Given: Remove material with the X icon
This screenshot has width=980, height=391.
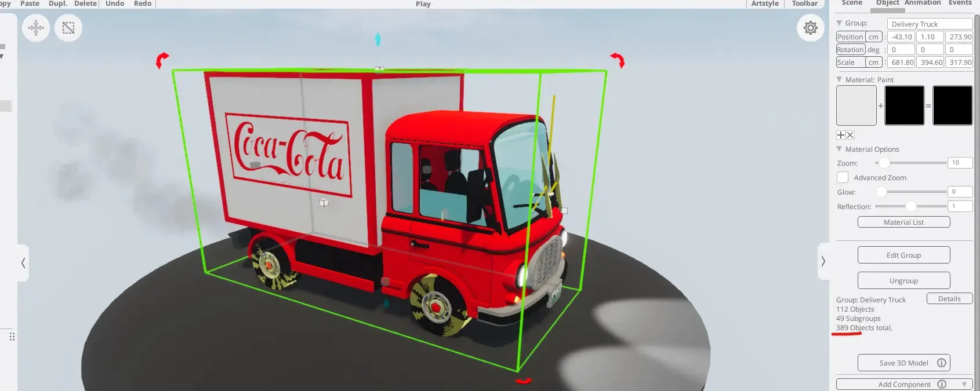Looking at the screenshot, I should tap(850, 135).
